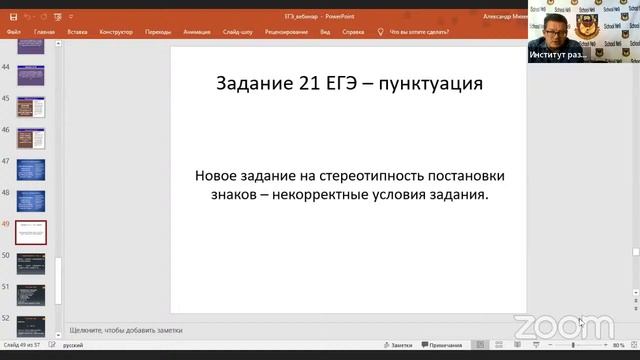This screenshot has width=640, height=360.
Task: Select slide 44 thumbnail
Action: click(31, 76)
